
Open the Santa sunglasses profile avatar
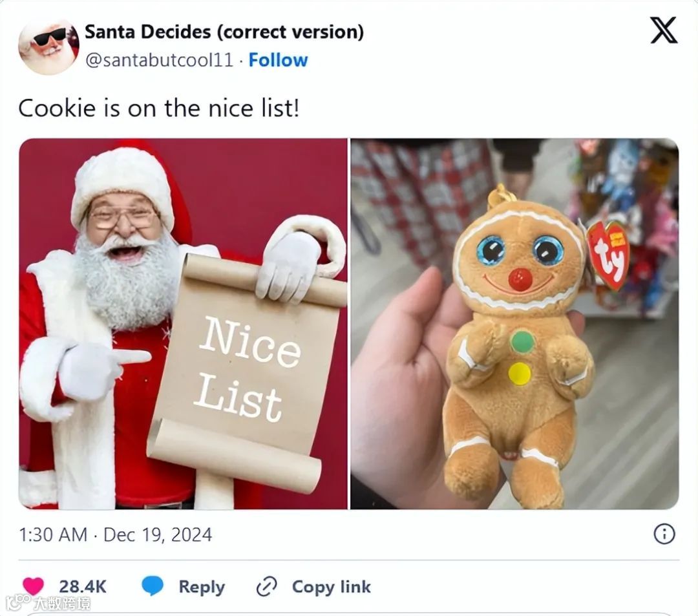[48, 47]
